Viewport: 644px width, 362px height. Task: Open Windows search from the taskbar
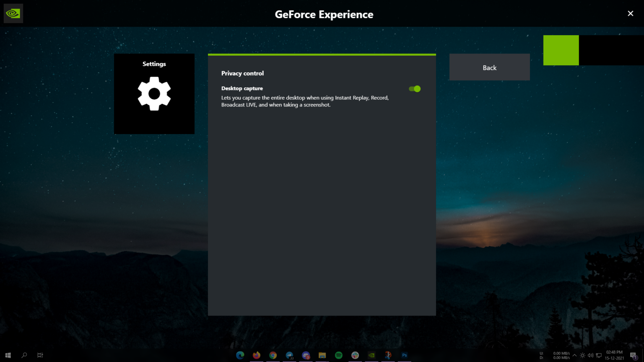tap(24, 355)
